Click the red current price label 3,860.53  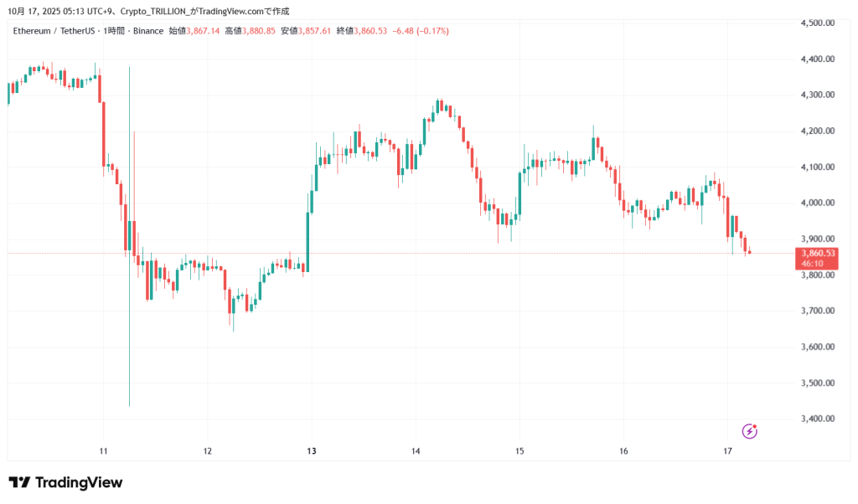click(x=816, y=252)
